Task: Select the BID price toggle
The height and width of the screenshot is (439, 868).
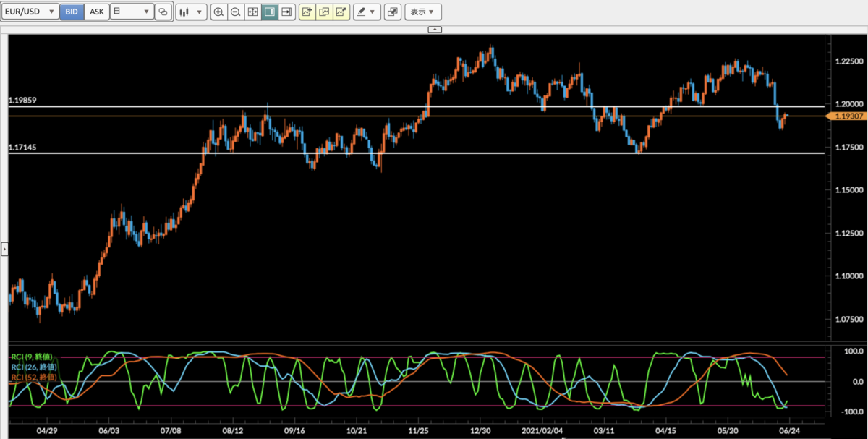Action: tap(72, 12)
